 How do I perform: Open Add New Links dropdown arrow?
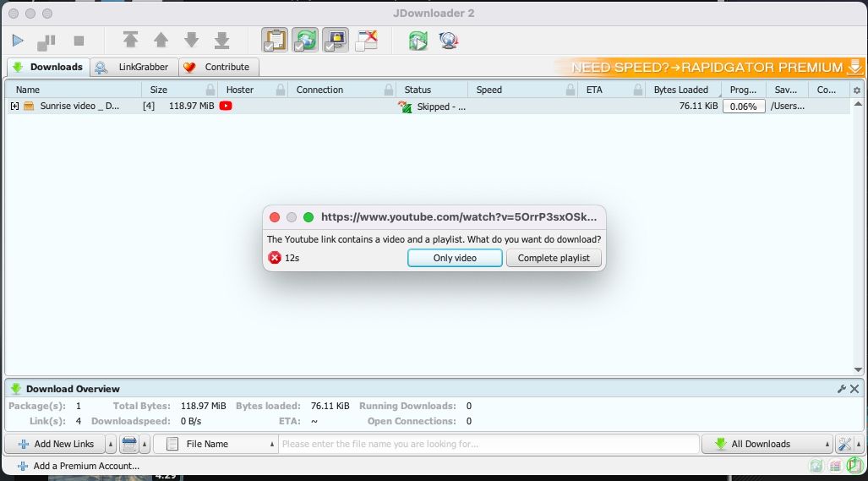(x=111, y=444)
